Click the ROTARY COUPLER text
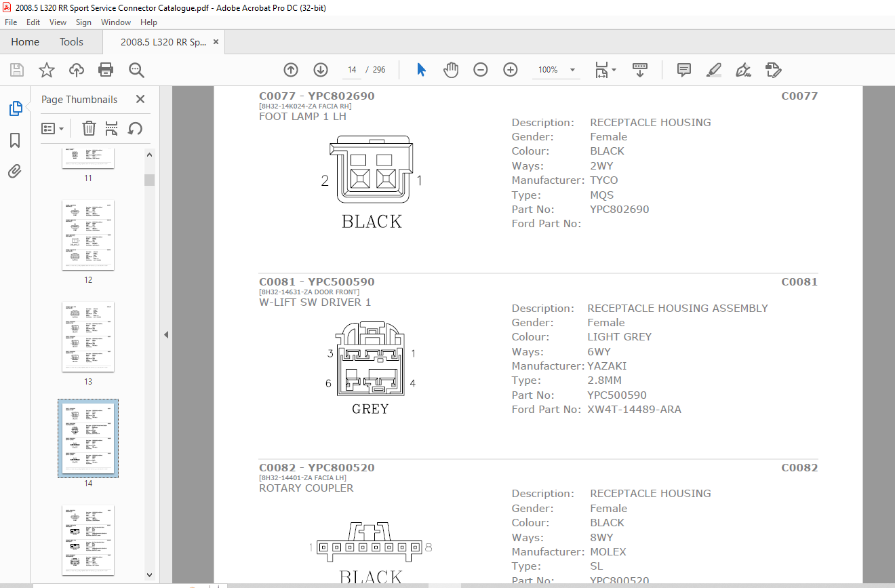 (306, 488)
